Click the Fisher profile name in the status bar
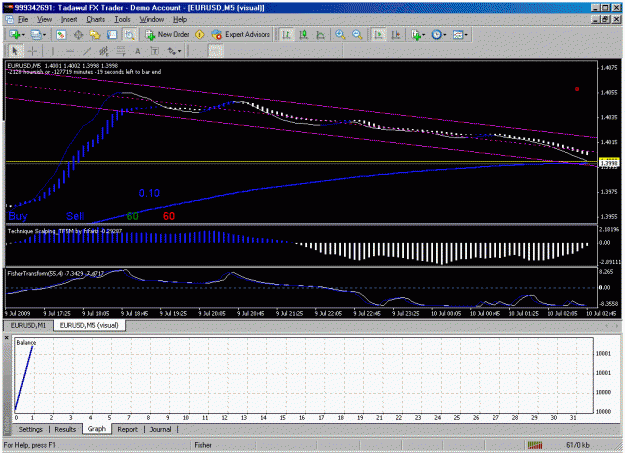625x453 pixels. pyautogui.click(x=203, y=445)
